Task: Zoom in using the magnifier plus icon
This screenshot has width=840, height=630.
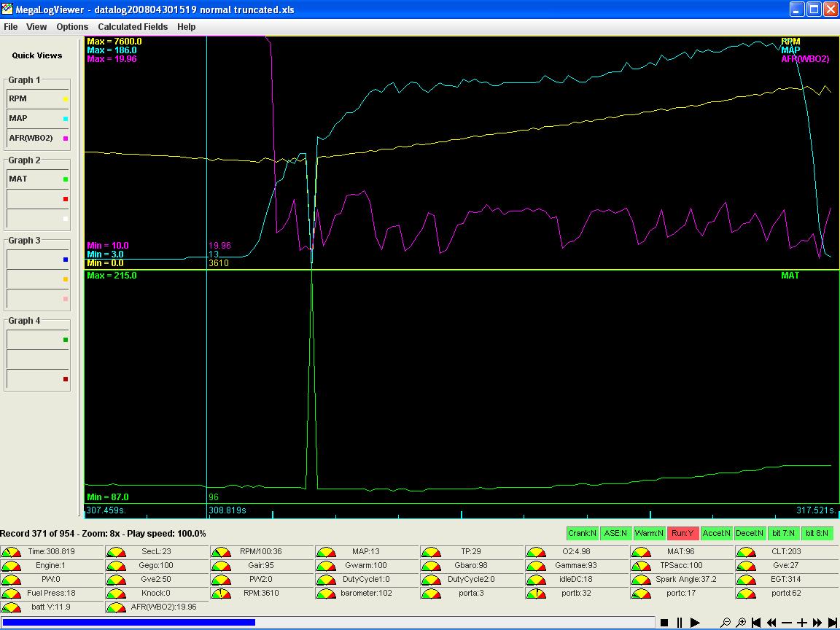Action: (741, 623)
